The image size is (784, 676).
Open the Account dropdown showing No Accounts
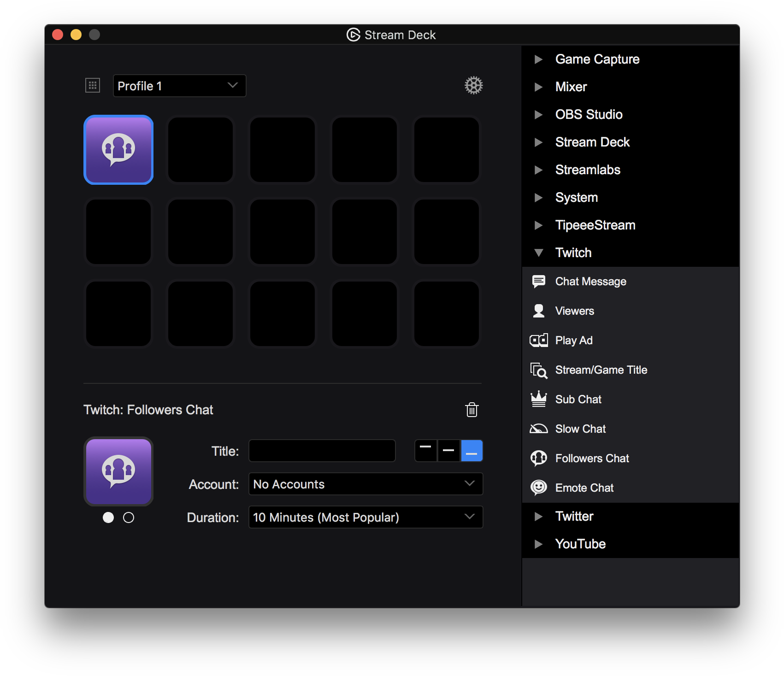pos(365,484)
